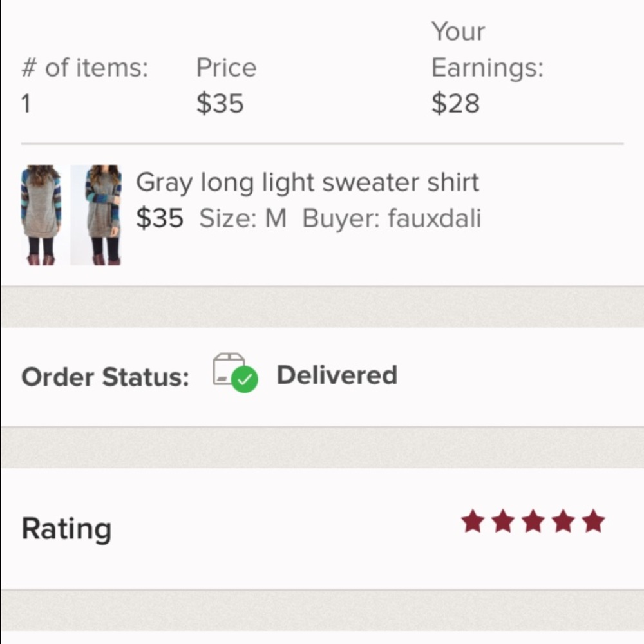The height and width of the screenshot is (644, 644).
Task: Click the Your Earnings heading
Action: tap(487, 50)
